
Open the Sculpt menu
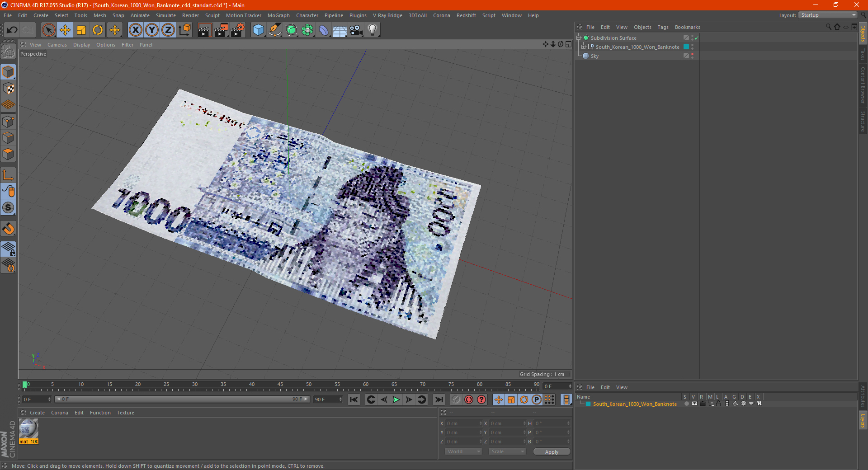click(212, 15)
